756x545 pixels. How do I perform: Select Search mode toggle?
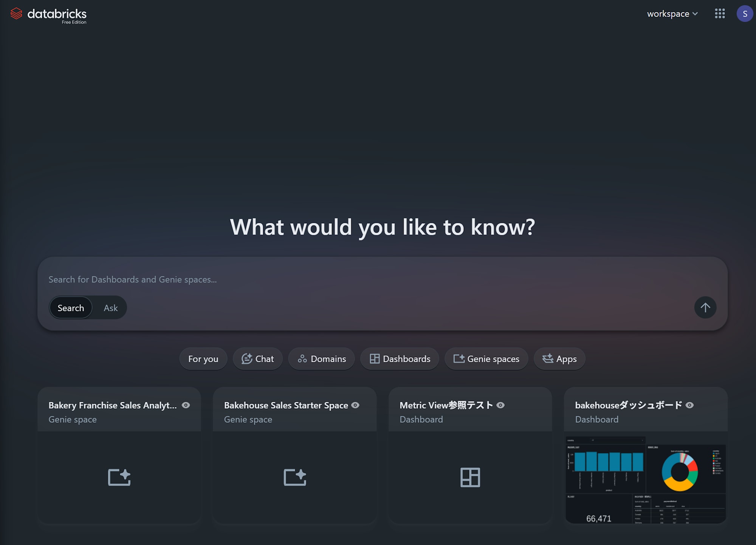[x=71, y=308]
